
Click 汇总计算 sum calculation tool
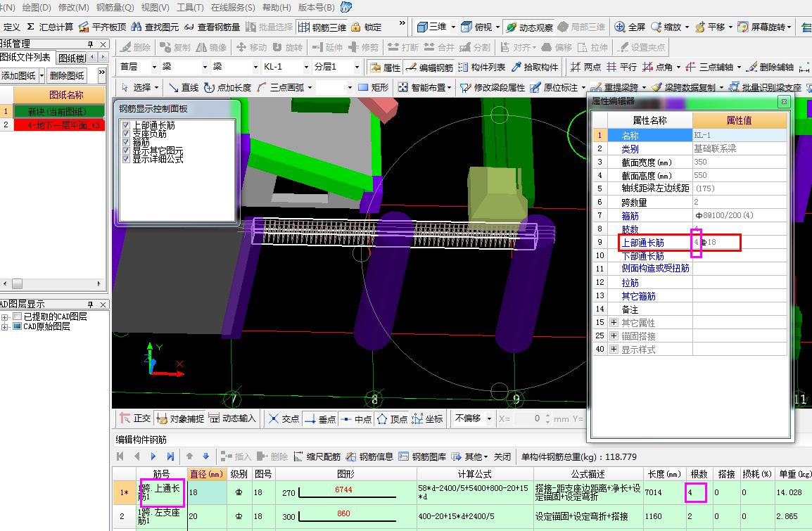[x=50, y=27]
